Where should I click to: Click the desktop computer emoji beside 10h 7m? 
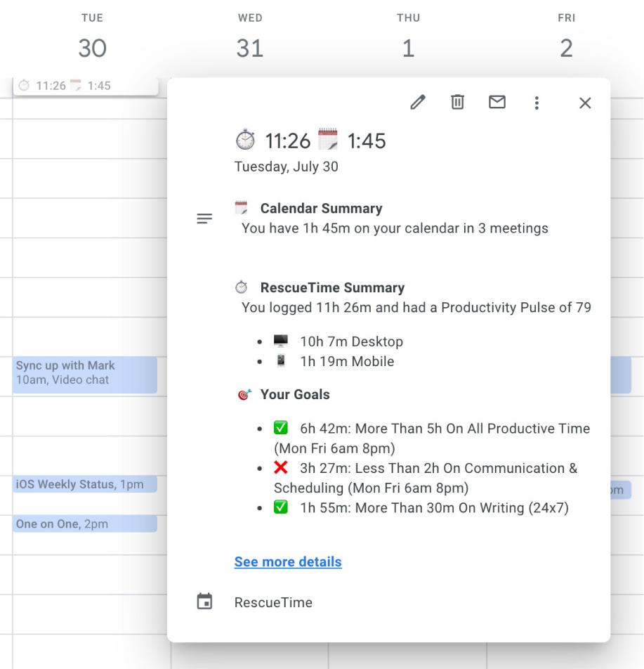280,342
